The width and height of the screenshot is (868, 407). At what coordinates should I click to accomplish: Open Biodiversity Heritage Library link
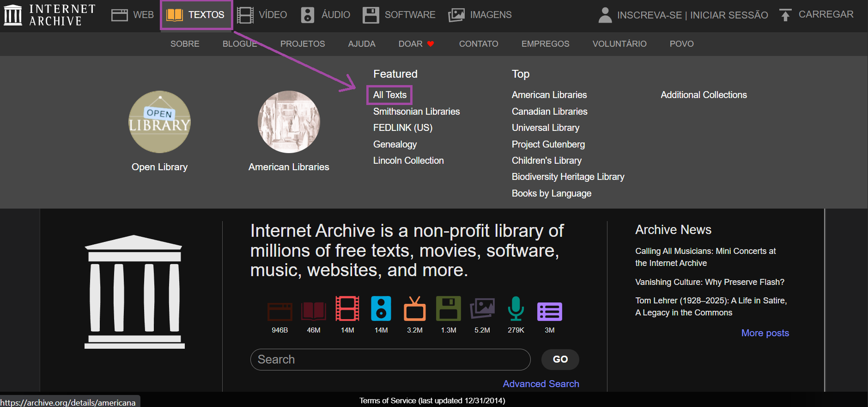(568, 177)
